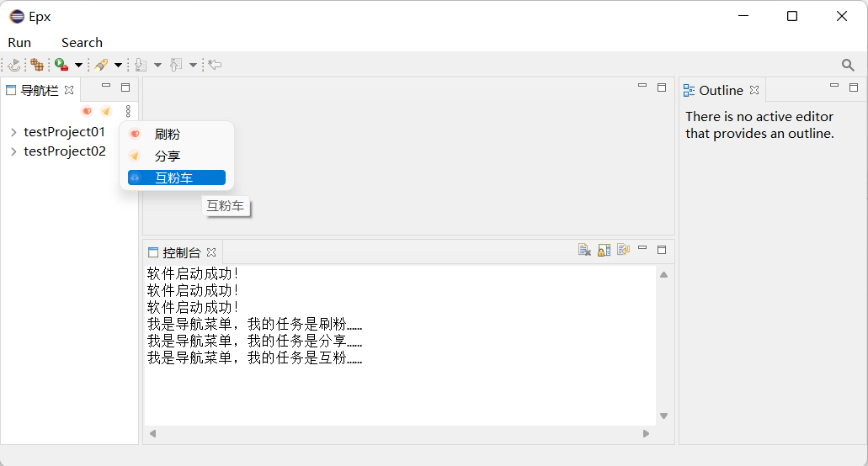Minimize the 导航栏 view

click(106, 86)
